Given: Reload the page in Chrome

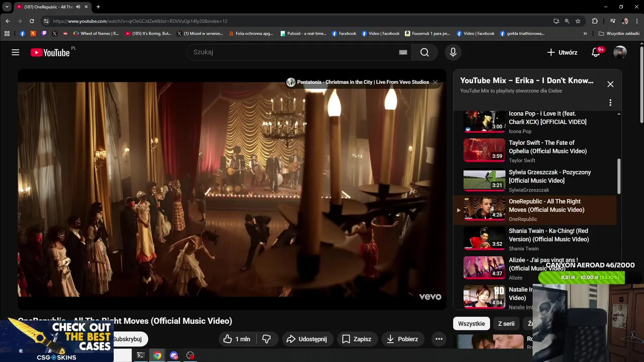Looking at the screenshot, I should point(32,21).
